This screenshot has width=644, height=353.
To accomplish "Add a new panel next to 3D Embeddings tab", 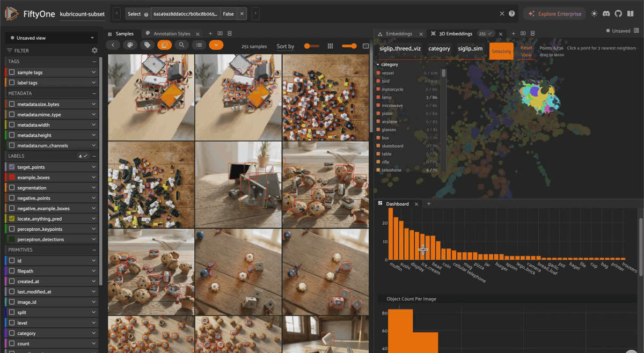I will [514, 33].
